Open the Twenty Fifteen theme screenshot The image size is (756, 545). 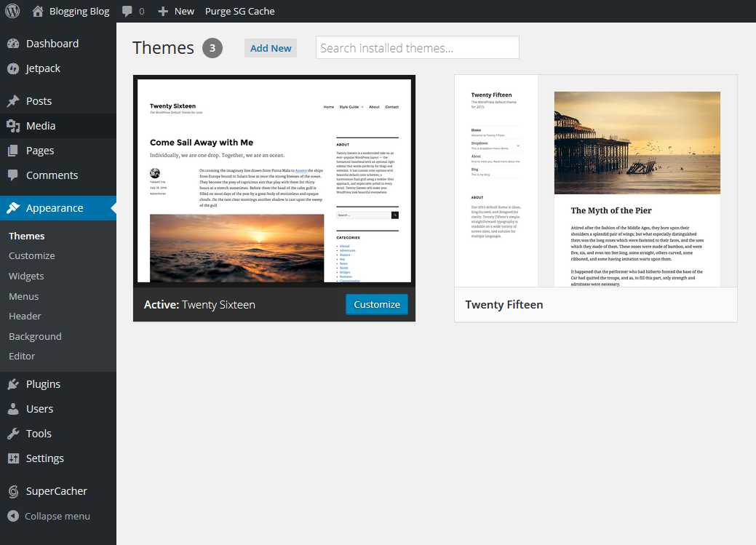pos(596,181)
